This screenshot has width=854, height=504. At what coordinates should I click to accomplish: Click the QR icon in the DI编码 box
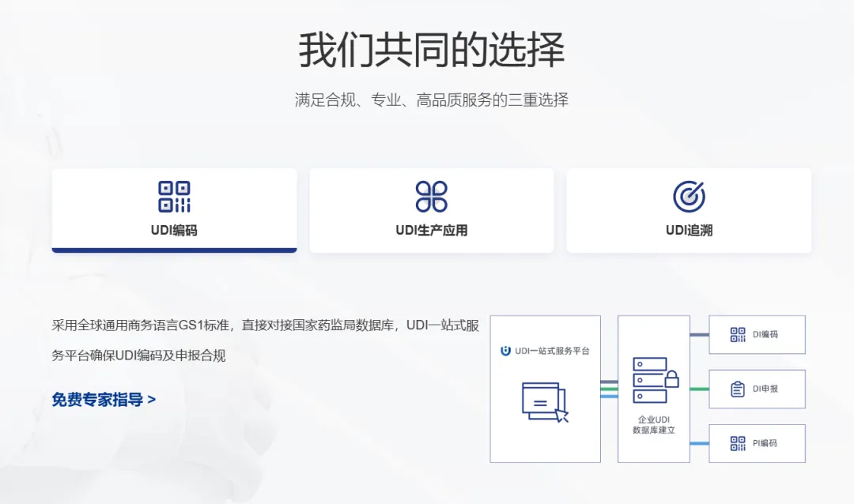pyautogui.click(x=738, y=334)
